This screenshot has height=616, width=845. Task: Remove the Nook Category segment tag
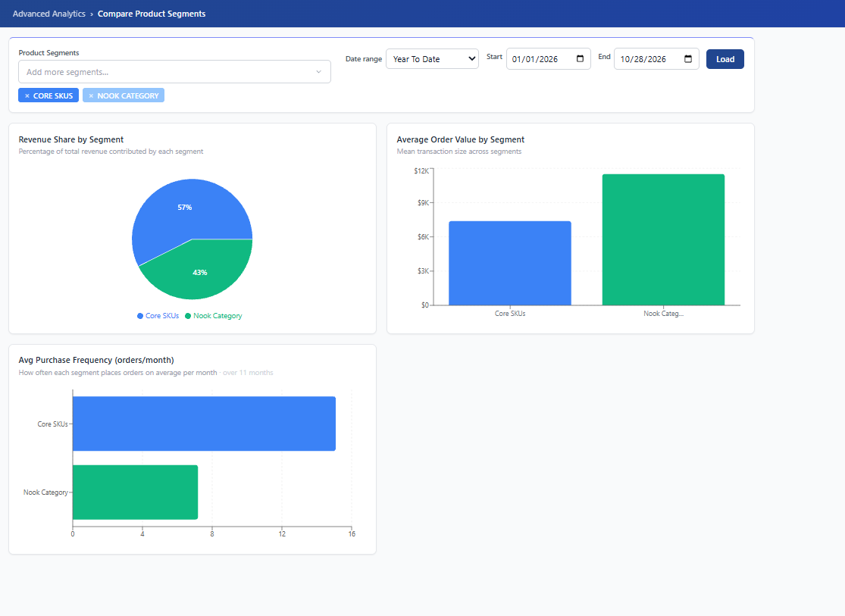click(91, 96)
